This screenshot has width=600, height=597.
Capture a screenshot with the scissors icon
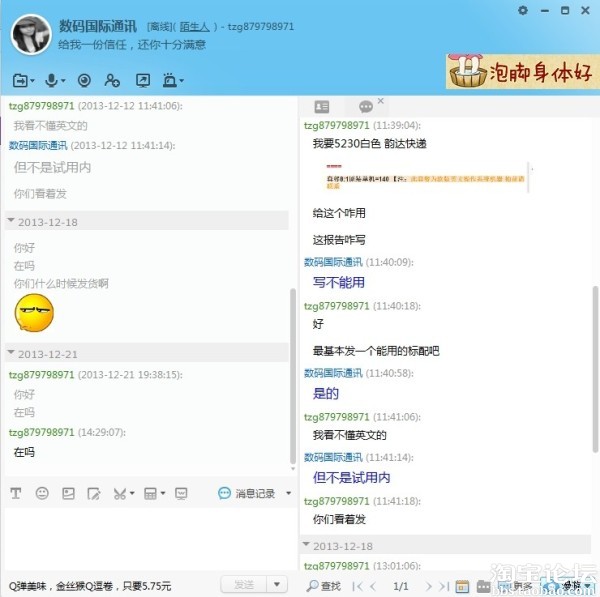(x=120, y=494)
